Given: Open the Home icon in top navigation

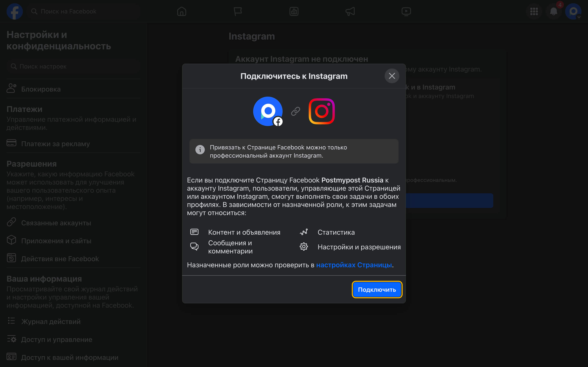Looking at the screenshot, I should (182, 11).
